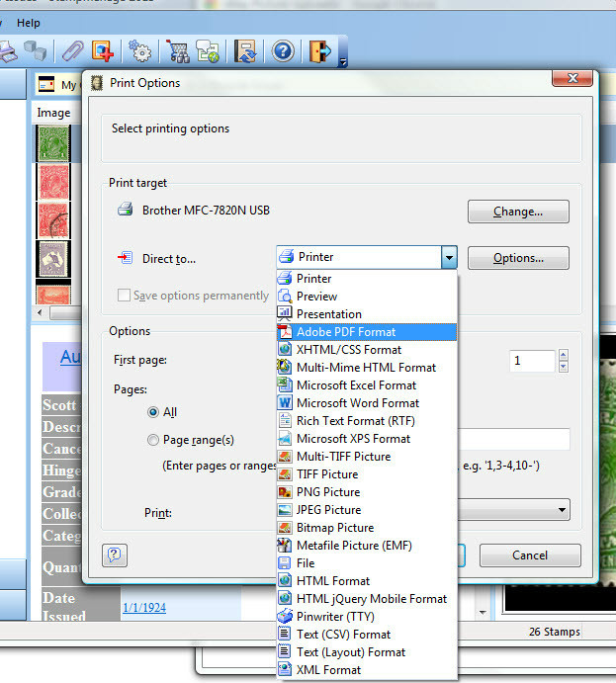Choose Rich Text Format (RTF) option
The height and width of the screenshot is (683, 616).
[x=367, y=421]
